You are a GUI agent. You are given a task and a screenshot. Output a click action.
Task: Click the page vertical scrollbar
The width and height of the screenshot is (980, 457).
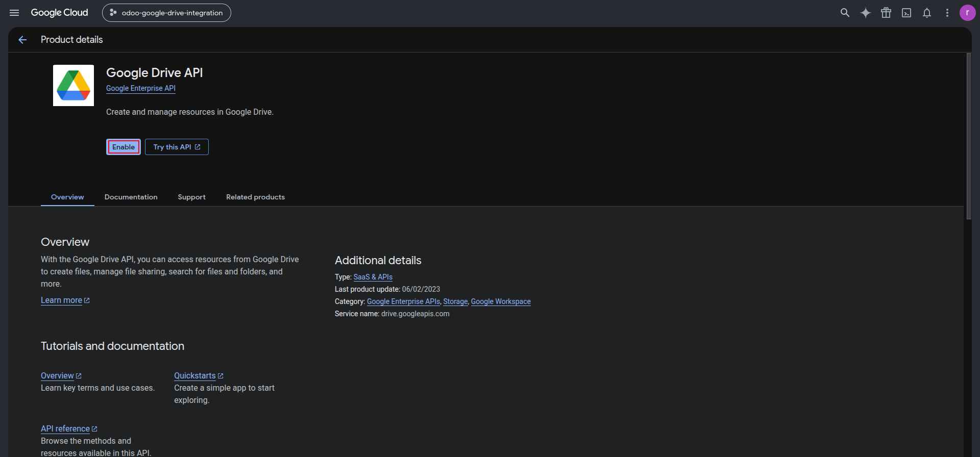[969, 136]
